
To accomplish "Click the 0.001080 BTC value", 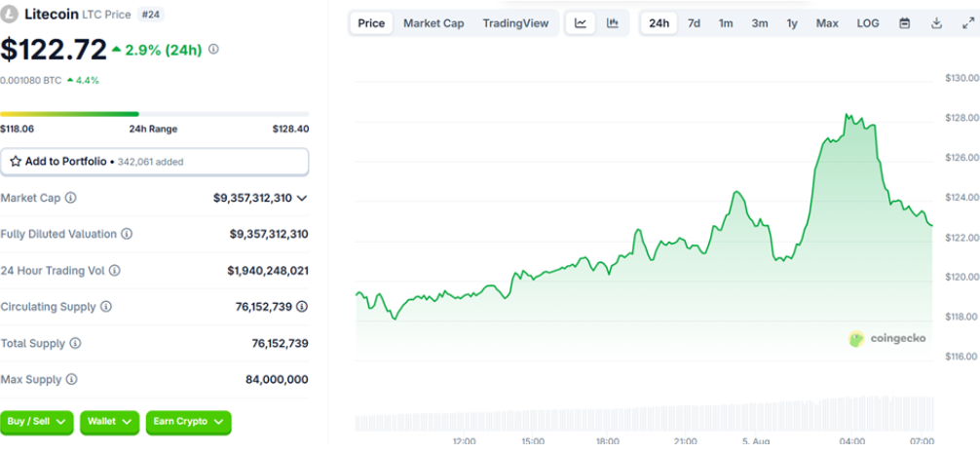I will [31, 80].
